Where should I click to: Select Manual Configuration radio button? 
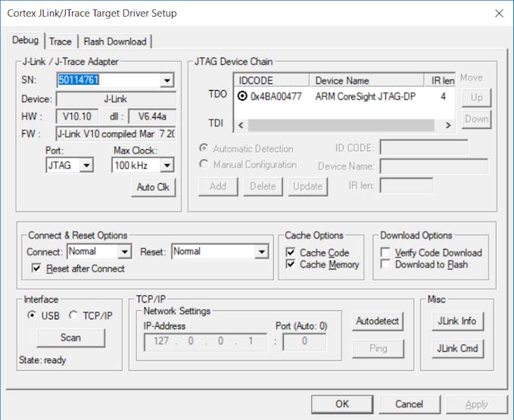pos(204,163)
